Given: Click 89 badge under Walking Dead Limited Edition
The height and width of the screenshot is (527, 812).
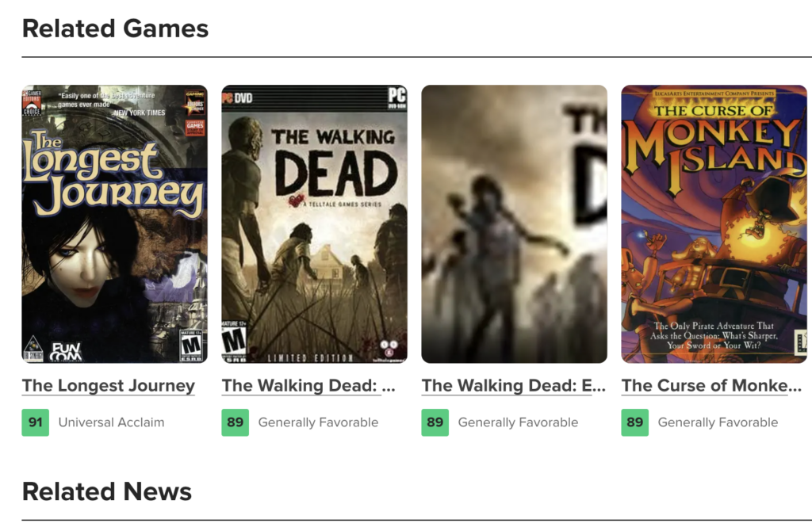Looking at the screenshot, I should click(x=235, y=422).
